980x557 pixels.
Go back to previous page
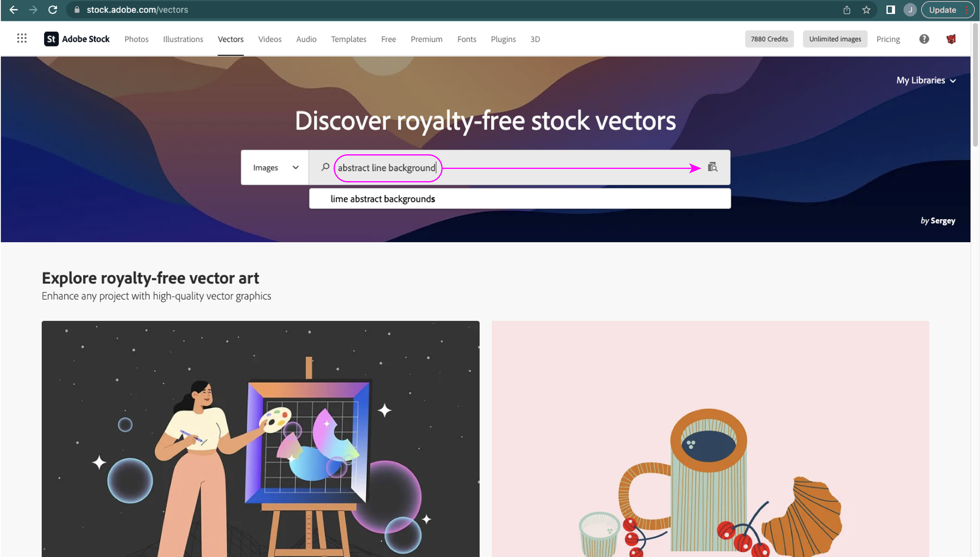13,10
